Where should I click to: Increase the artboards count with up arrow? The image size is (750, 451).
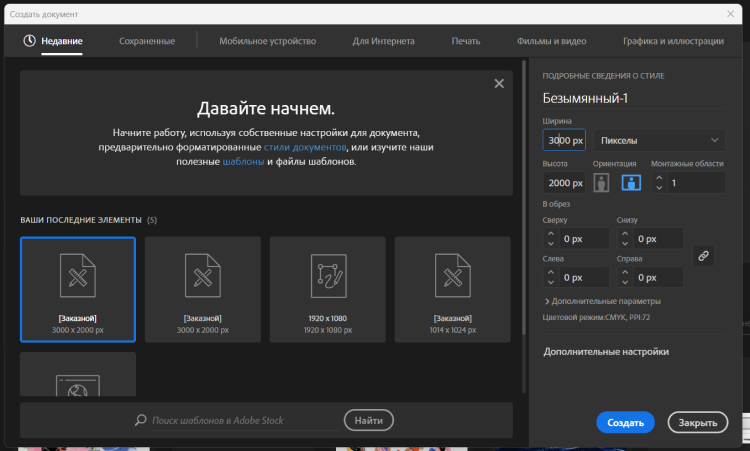click(x=659, y=177)
